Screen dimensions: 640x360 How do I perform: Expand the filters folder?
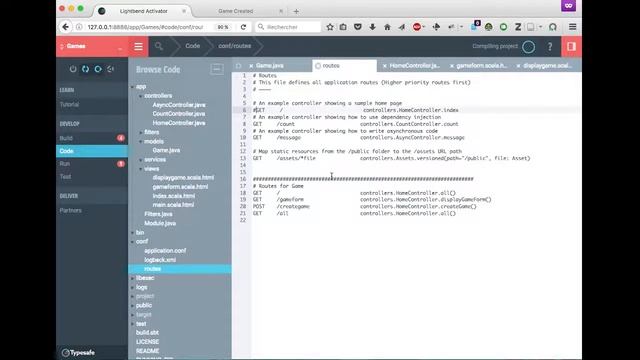(x=140, y=132)
